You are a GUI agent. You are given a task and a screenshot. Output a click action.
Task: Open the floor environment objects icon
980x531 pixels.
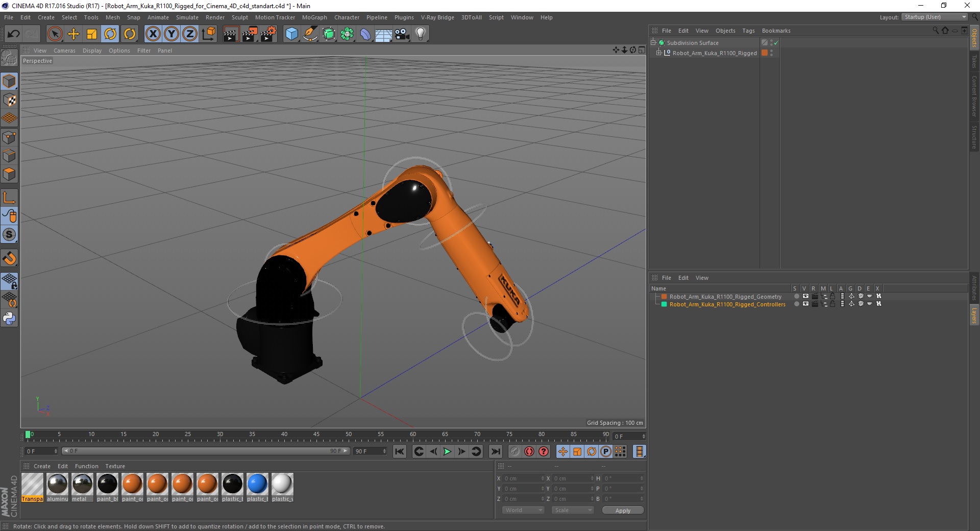pos(384,34)
